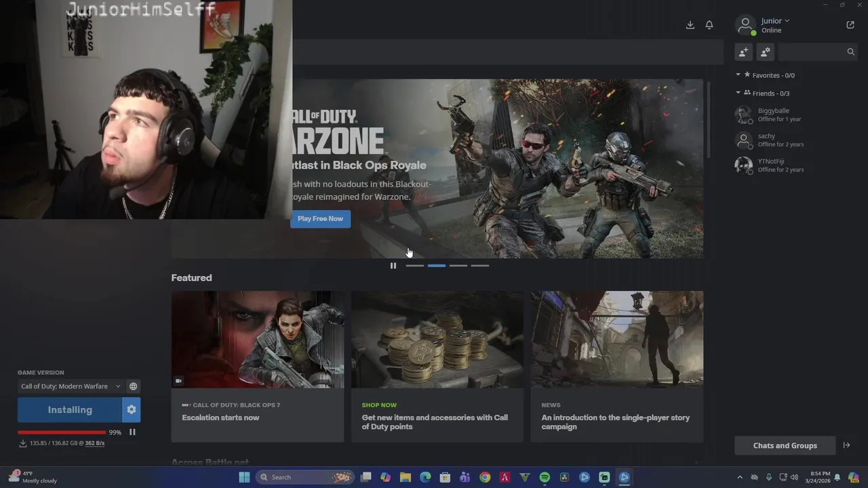Click the download arrow icon beside install size
868x488 pixels.
[x=22, y=443]
